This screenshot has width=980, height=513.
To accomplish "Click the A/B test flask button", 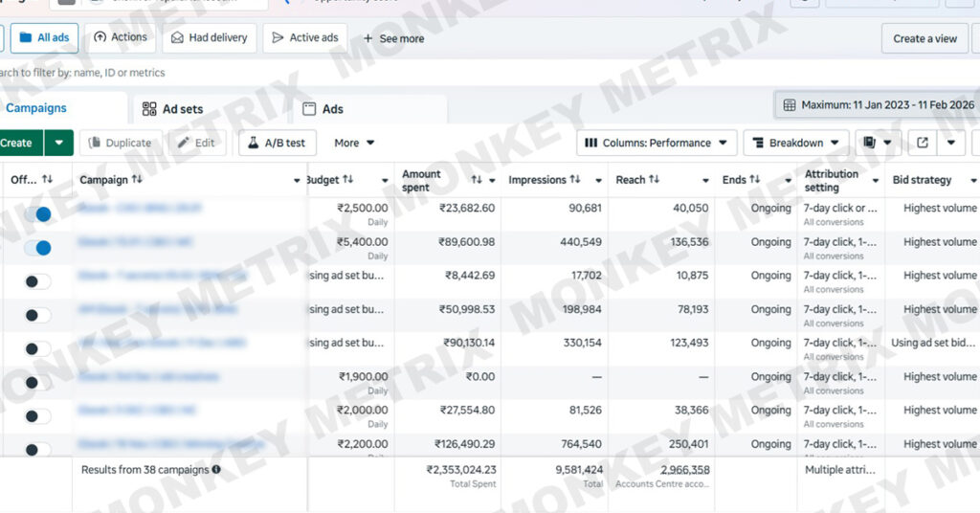I will click(x=277, y=143).
